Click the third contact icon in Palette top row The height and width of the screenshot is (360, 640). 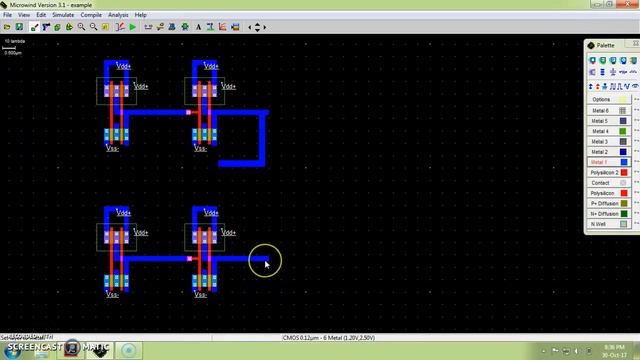613,60
